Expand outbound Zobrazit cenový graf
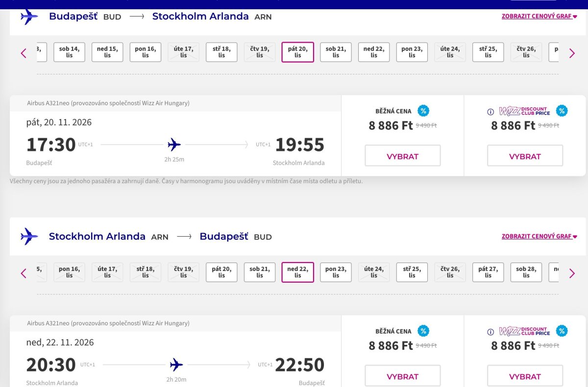The width and height of the screenshot is (588, 387). tap(539, 16)
